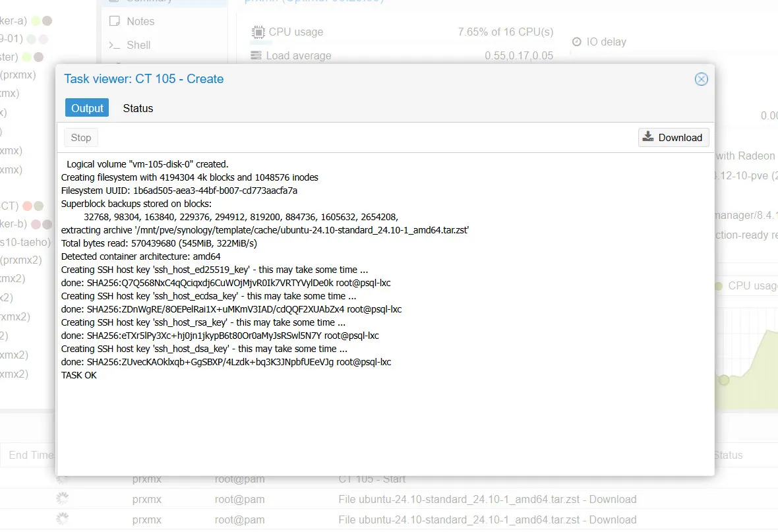Screen dimensions: 778x532
Task: Toggle the CPU usage legend dot in chart
Action: pyautogui.click(x=719, y=286)
